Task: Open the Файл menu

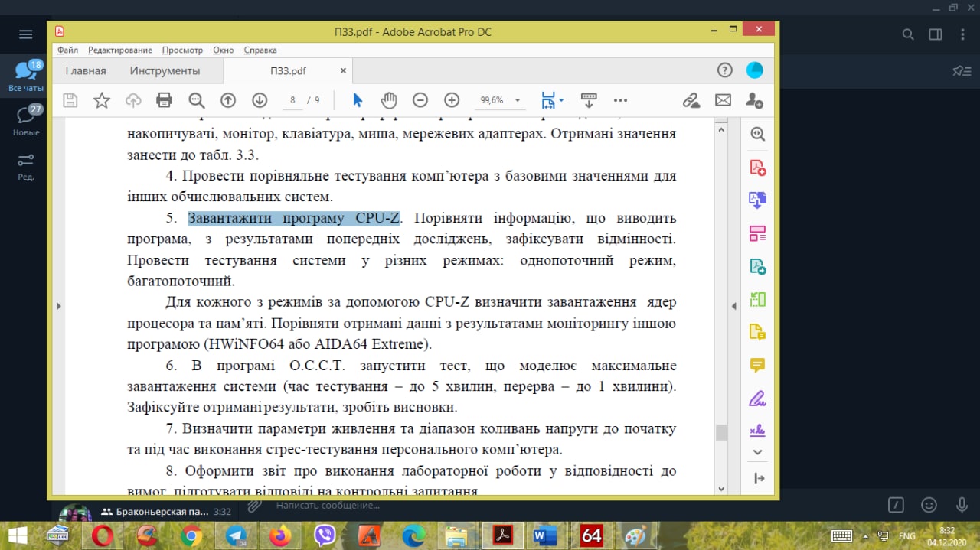Action: (67, 50)
